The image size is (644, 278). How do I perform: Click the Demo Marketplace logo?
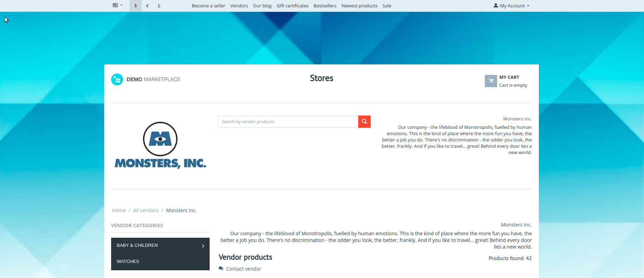point(146,79)
